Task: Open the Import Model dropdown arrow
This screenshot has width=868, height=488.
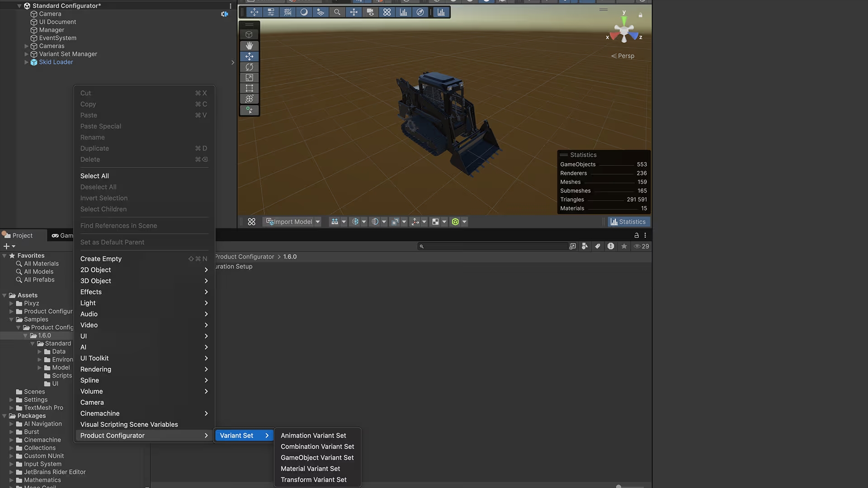Action: pyautogui.click(x=318, y=222)
